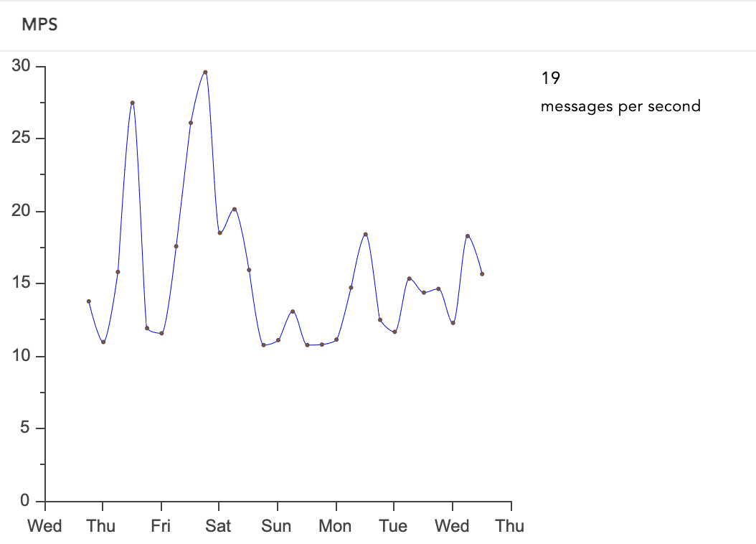
Task: Click the 5 label on the y-axis
Action: [x=26, y=429]
